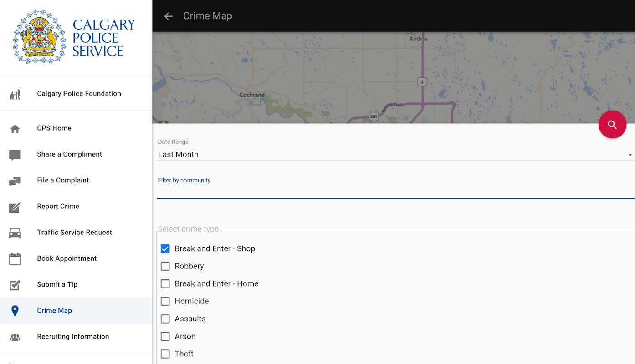Click the Share a Compliment speech bubble icon
This screenshot has width=635, height=364.
pyautogui.click(x=15, y=155)
